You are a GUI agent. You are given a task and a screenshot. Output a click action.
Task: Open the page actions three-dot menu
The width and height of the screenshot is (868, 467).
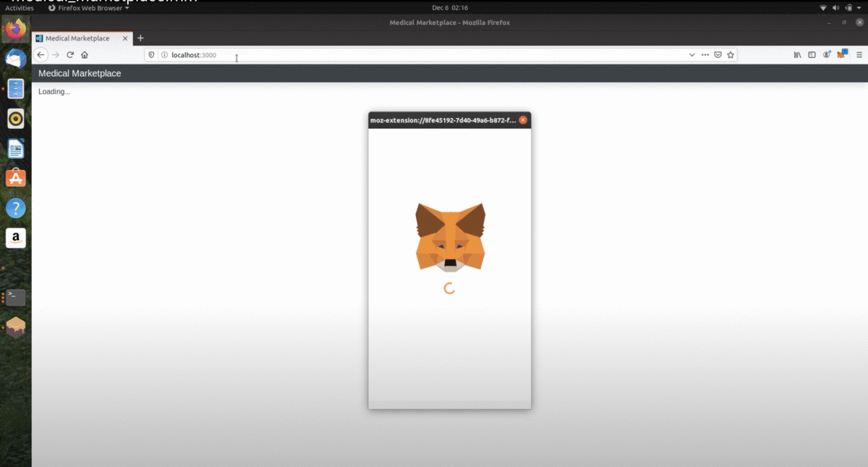point(705,55)
